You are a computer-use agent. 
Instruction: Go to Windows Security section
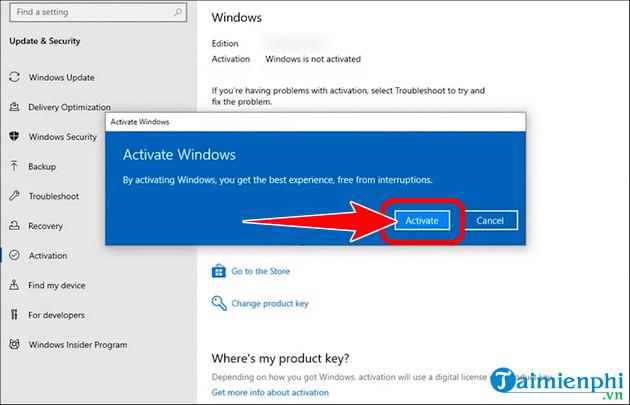[63, 137]
